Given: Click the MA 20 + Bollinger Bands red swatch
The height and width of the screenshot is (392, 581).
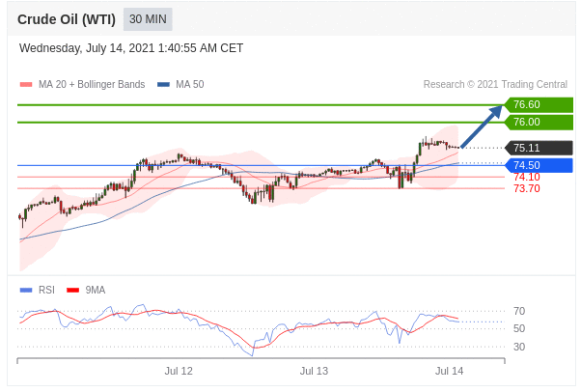Looking at the screenshot, I should click(x=26, y=85).
